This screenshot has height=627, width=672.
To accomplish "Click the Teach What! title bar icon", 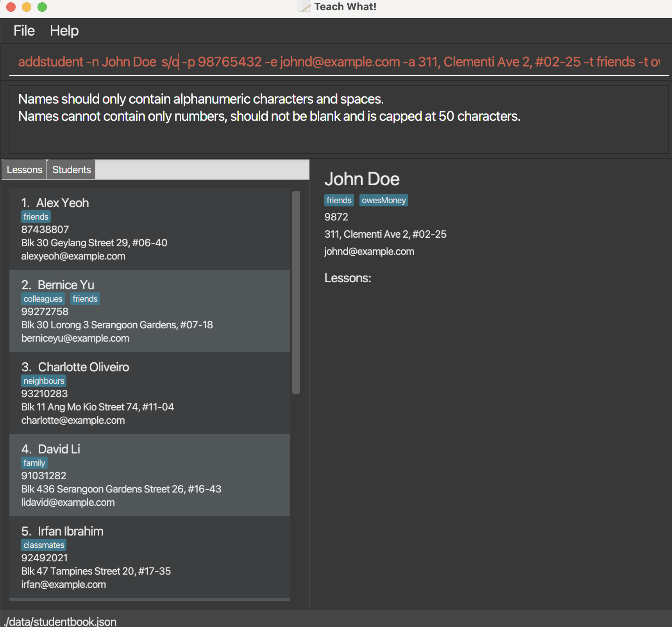I will point(305,7).
